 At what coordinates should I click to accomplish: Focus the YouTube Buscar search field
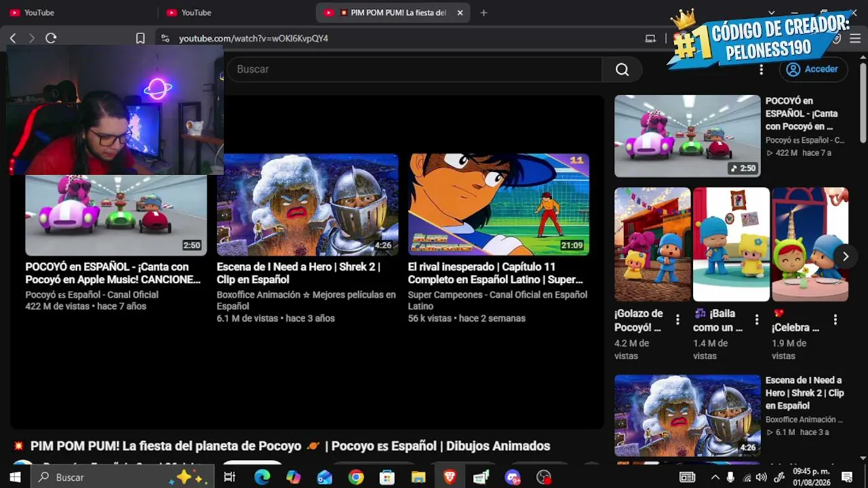(415, 69)
